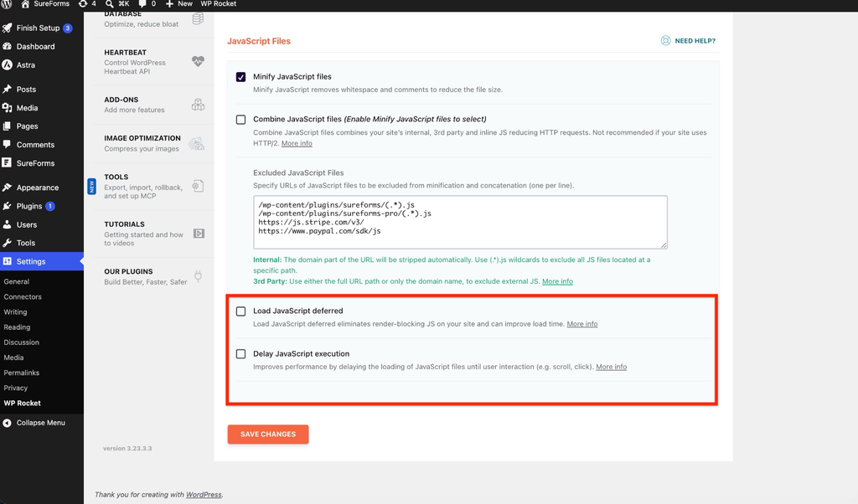Open the New content menu
858x504 pixels.
(x=179, y=4)
